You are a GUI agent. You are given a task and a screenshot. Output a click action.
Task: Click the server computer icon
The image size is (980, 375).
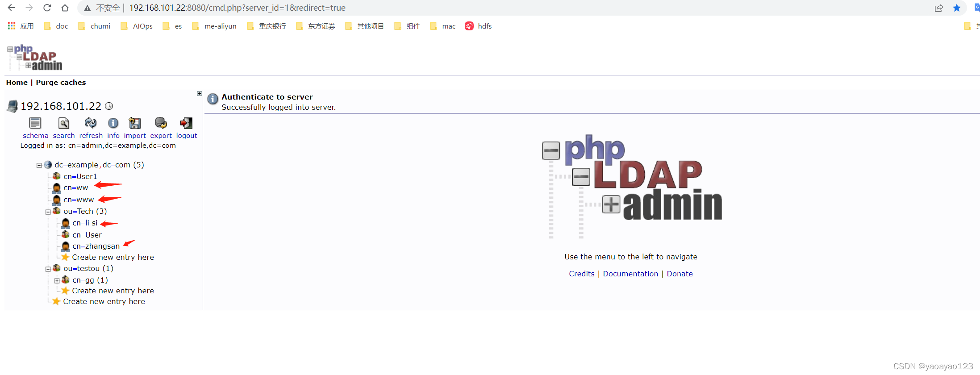coord(13,106)
